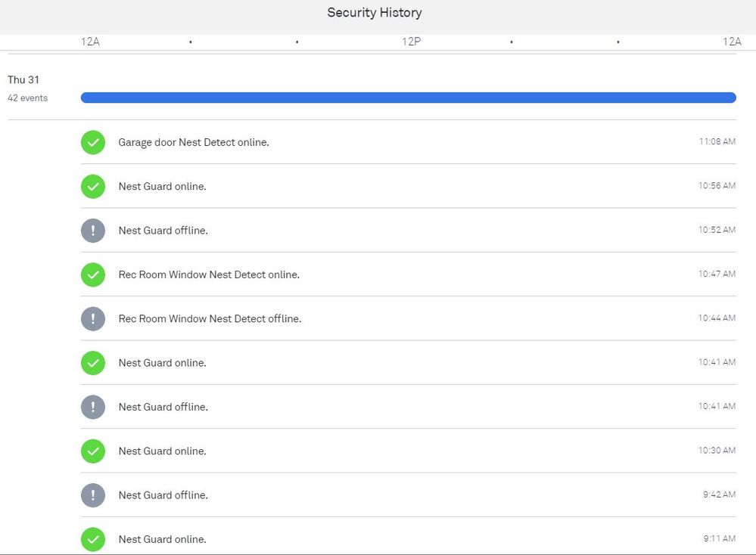The image size is (756, 555).
Task: Select gray alert icon for 10:41 AM Nest Guard offline
Action: [x=93, y=407]
